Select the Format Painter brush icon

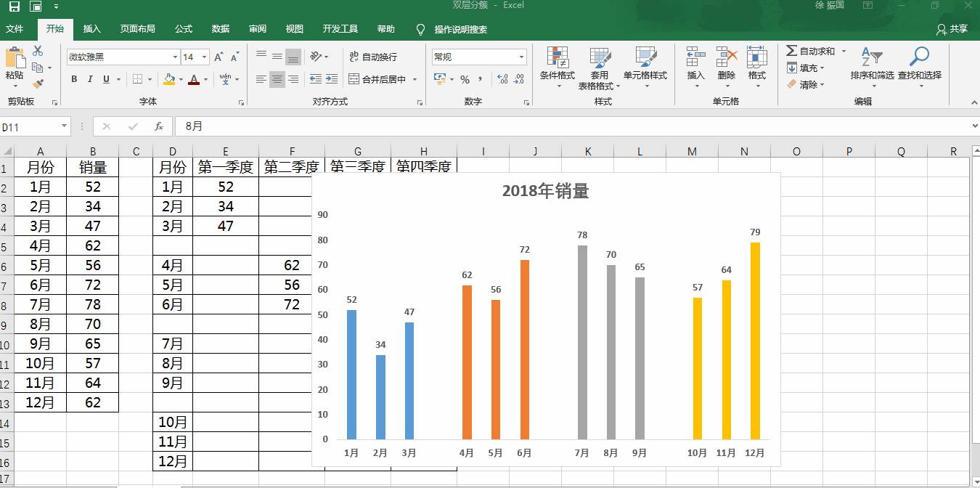coord(38,85)
